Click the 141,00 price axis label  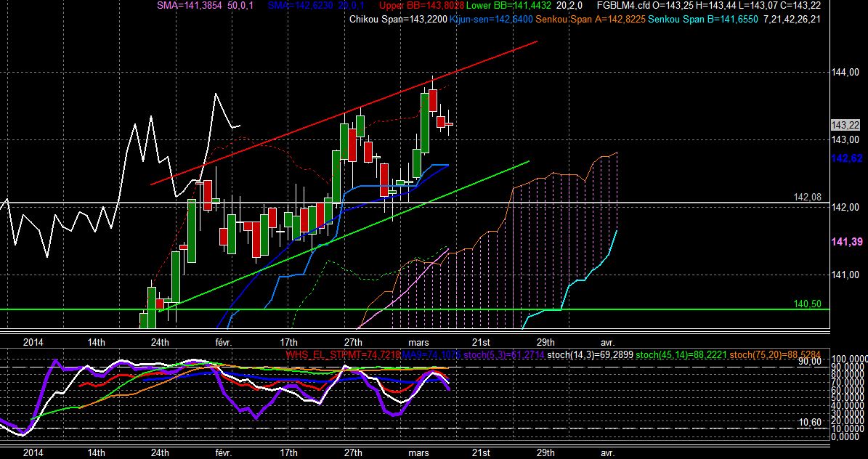(x=845, y=275)
